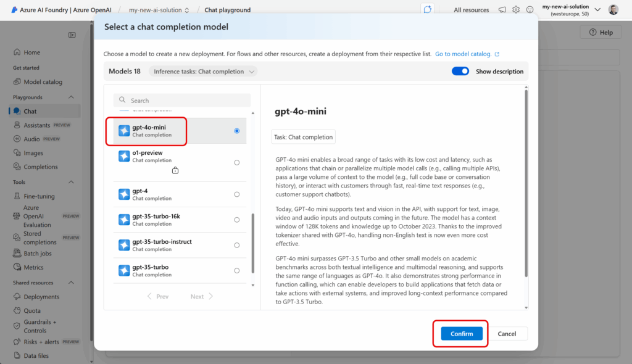Screen dimensions: 632x364
Task: Select the o1-preview radio button
Action: [236, 162]
